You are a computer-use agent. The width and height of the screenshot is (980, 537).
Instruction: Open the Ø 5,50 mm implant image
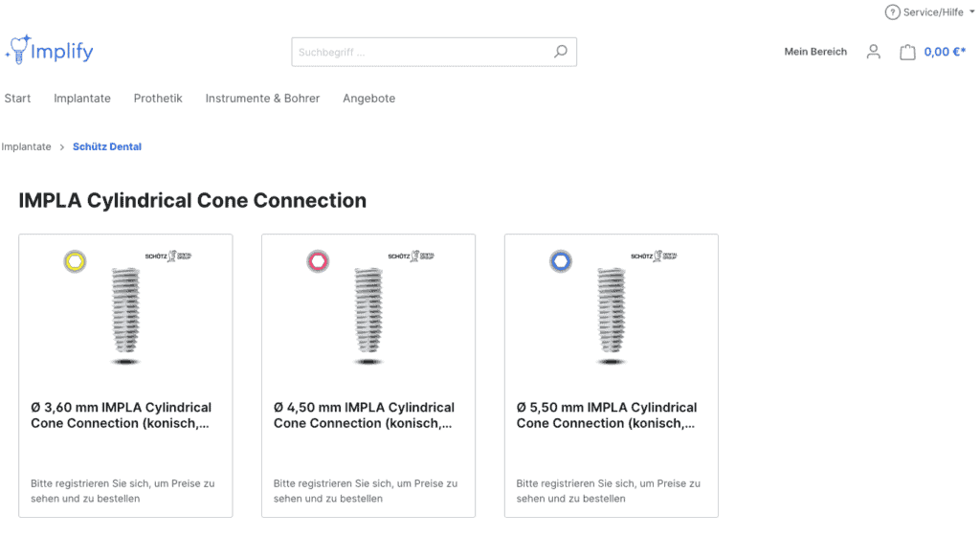coord(612,316)
